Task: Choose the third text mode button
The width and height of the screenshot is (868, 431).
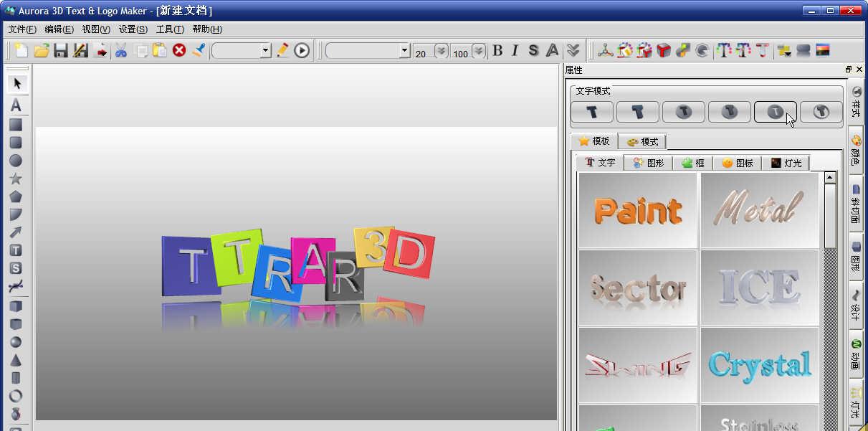Action: click(684, 112)
